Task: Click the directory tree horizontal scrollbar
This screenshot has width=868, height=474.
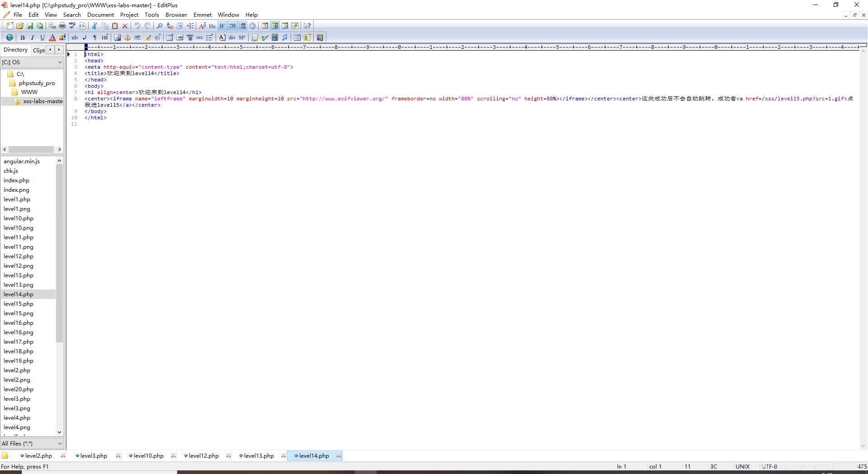Action: coord(32,149)
